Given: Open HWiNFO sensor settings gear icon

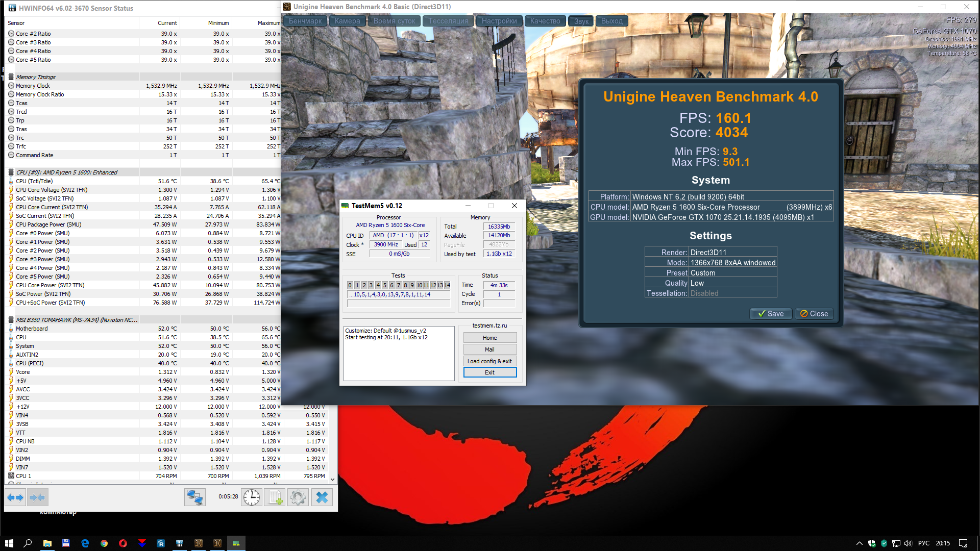Looking at the screenshot, I should click(x=298, y=497).
